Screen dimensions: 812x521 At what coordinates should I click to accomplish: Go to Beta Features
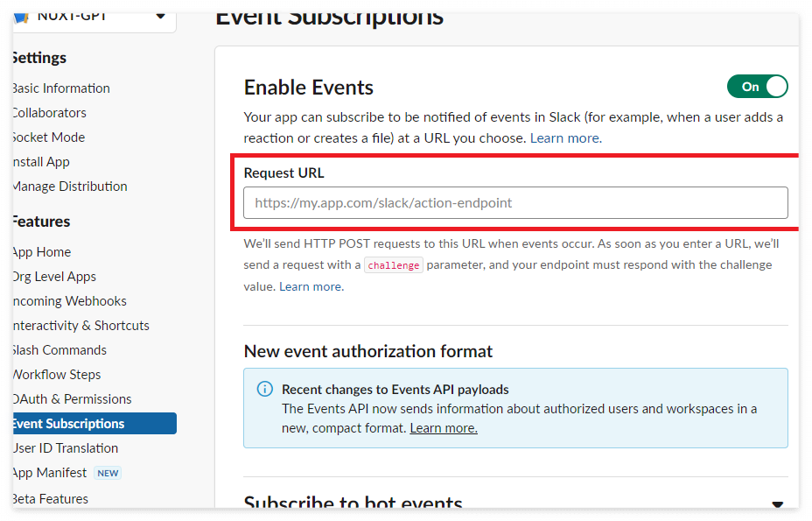click(x=50, y=499)
